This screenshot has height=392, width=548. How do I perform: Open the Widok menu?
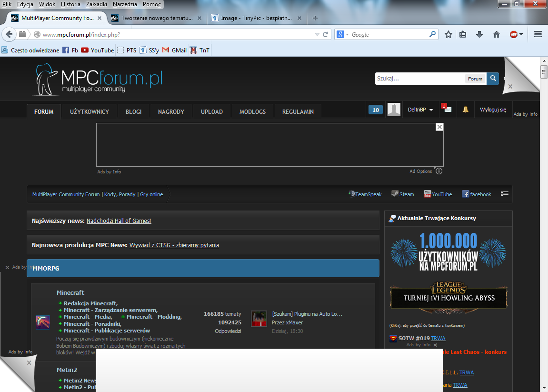(x=47, y=4)
